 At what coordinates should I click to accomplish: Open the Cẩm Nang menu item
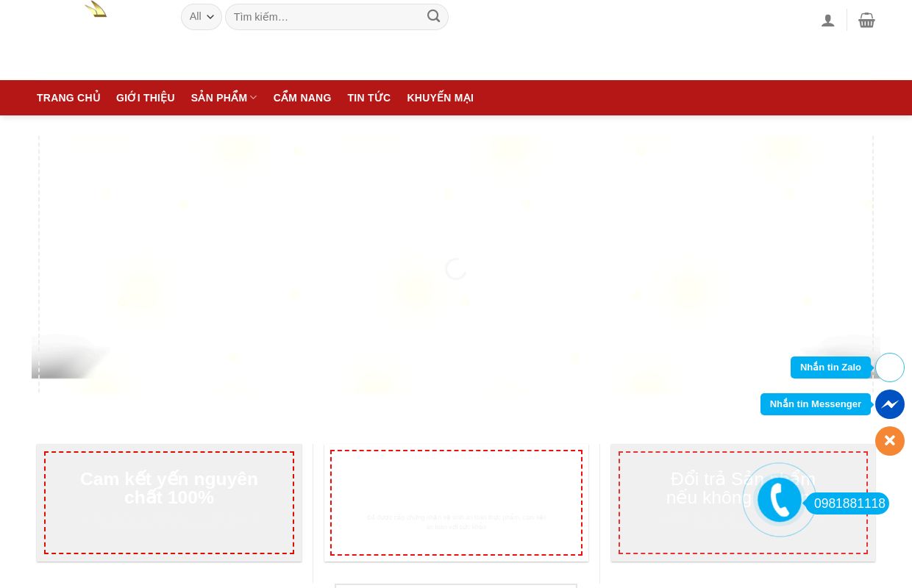click(x=302, y=98)
